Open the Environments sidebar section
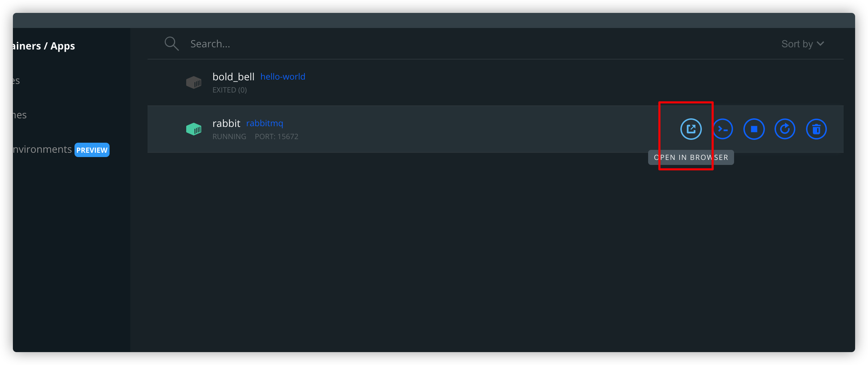868x365 pixels. pyautogui.click(x=42, y=149)
